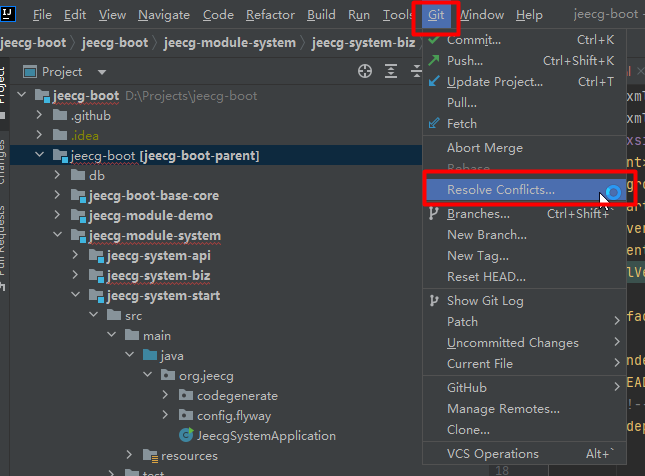645x476 pixels.
Task: Collapse the src folder
Action: pyautogui.click(x=93, y=315)
